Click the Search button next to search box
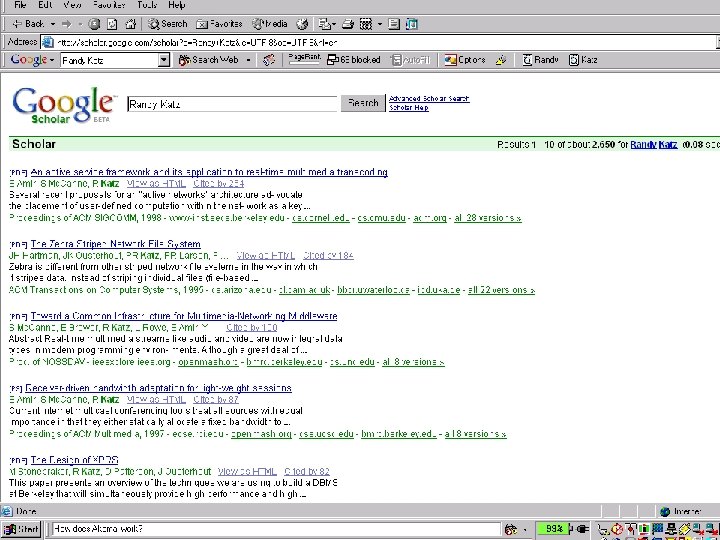Viewport: 720px width, 540px height. coord(363,103)
